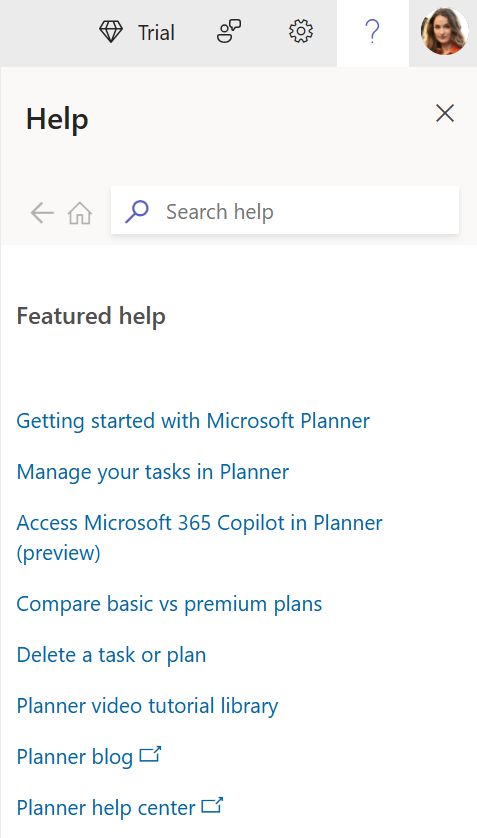Focus the Search help field
This screenshot has height=838, width=477.
[x=285, y=210]
